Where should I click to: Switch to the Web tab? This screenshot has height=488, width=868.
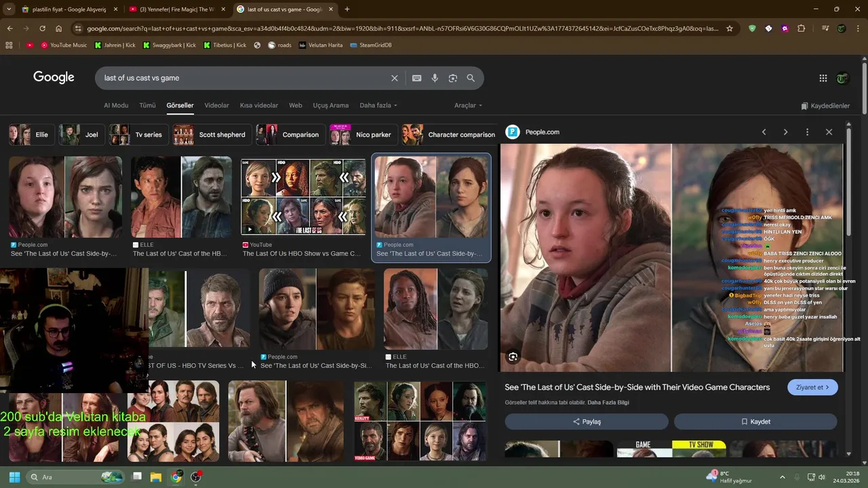tap(296, 106)
